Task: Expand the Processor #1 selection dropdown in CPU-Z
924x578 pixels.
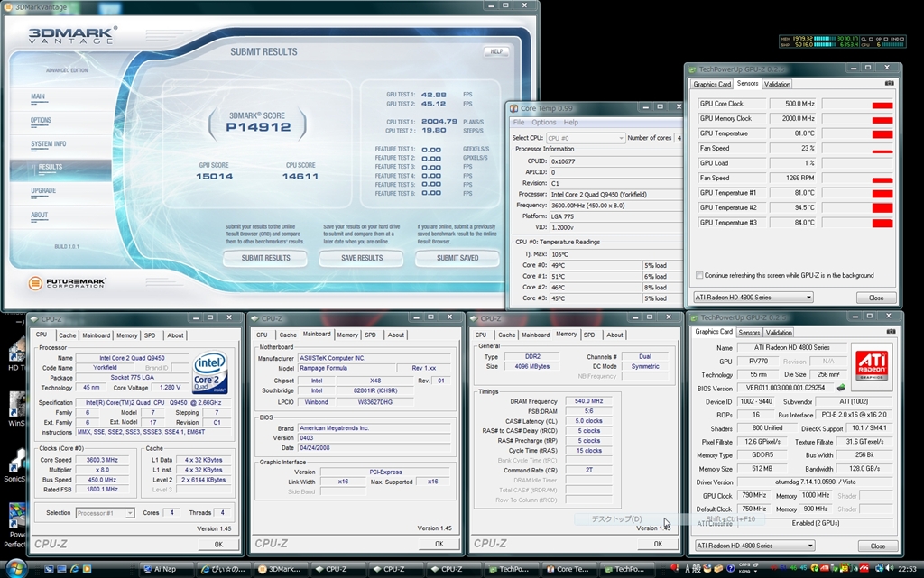Action: pos(104,513)
